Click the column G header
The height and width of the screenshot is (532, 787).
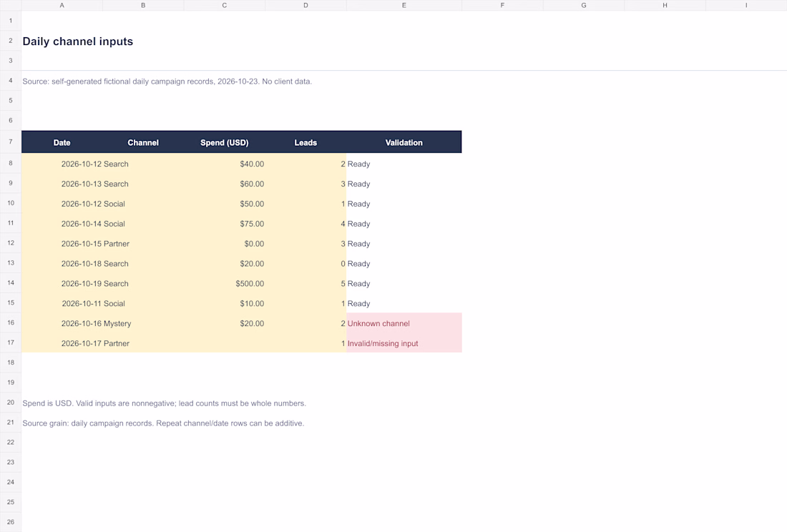point(584,5)
